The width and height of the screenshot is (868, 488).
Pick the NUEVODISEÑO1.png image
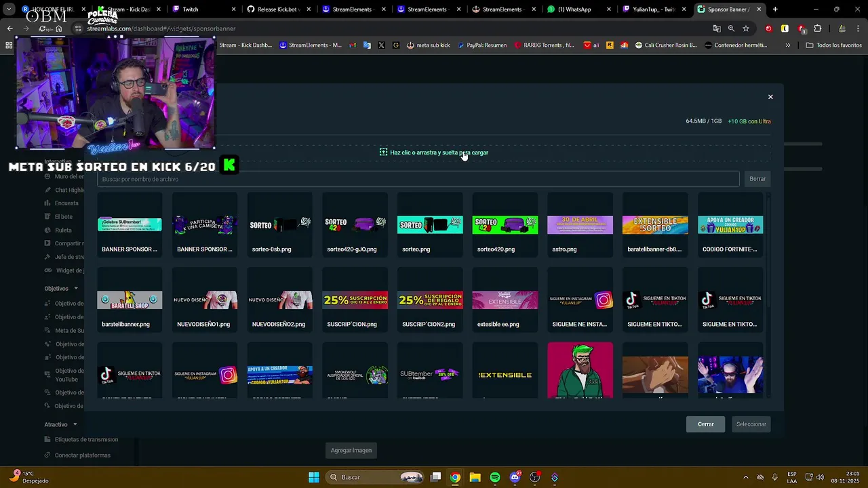click(205, 300)
